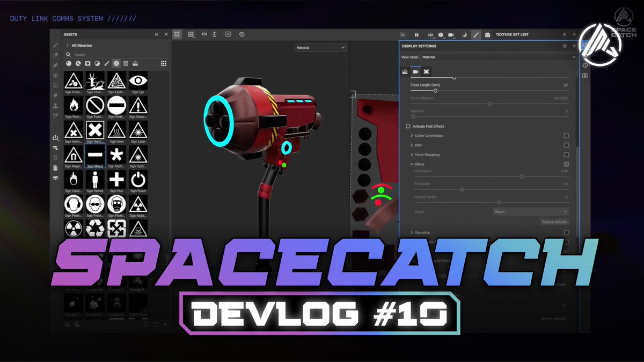Switch to the camera settings icon in Display Settings
Image resolution: width=644 pixels, height=362 pixels.
coord(415,72)
